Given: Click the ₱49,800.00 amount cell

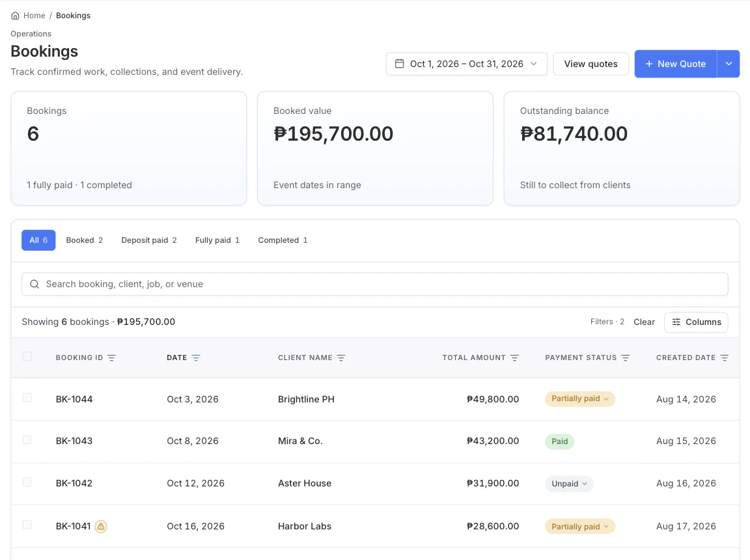Looking at the screenshot, I should pyautogui.click(x=493, y=399).
